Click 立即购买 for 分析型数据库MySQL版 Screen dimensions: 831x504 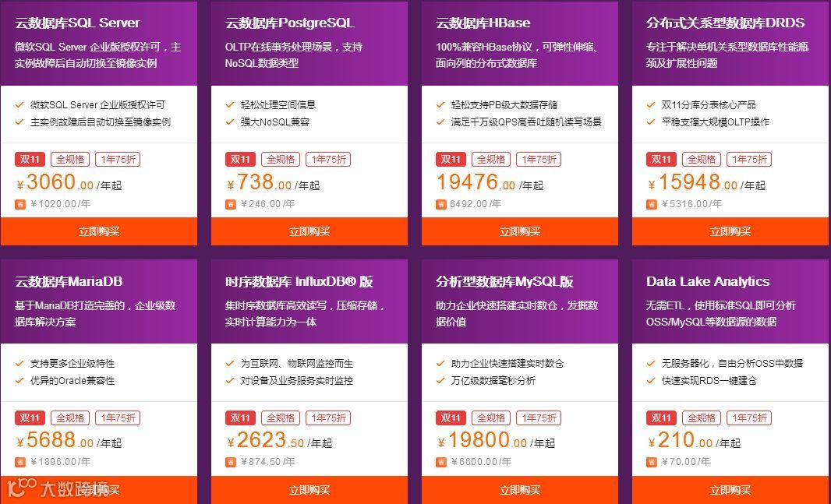point(519,490)
